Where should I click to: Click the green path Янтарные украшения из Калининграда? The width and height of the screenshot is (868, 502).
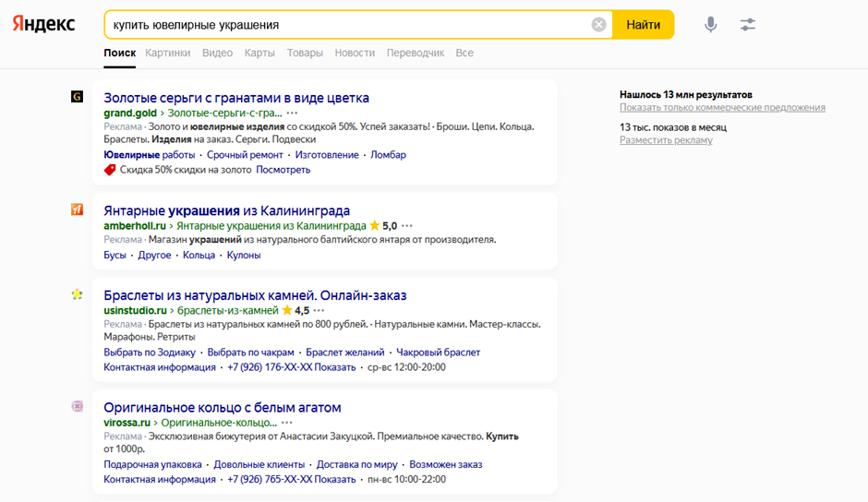(x=271, y=226)
